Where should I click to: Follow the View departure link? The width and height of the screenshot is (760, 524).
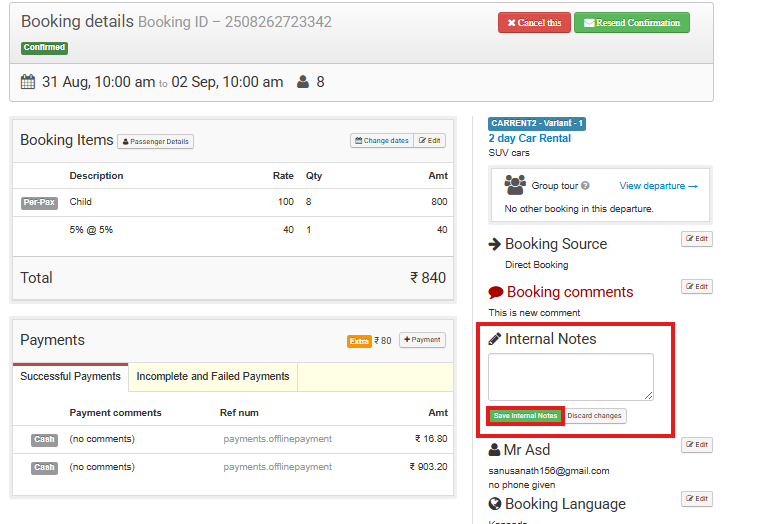click(x=658, y=186)
